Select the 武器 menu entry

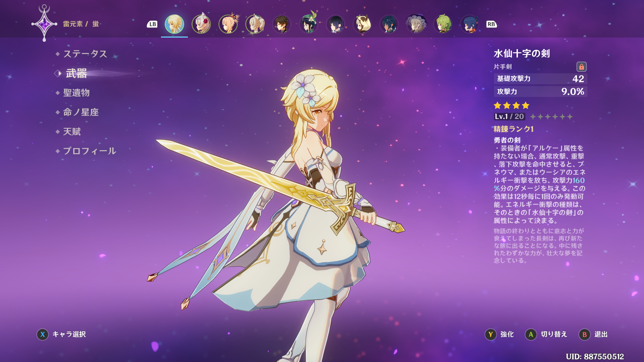coord(76,73)
